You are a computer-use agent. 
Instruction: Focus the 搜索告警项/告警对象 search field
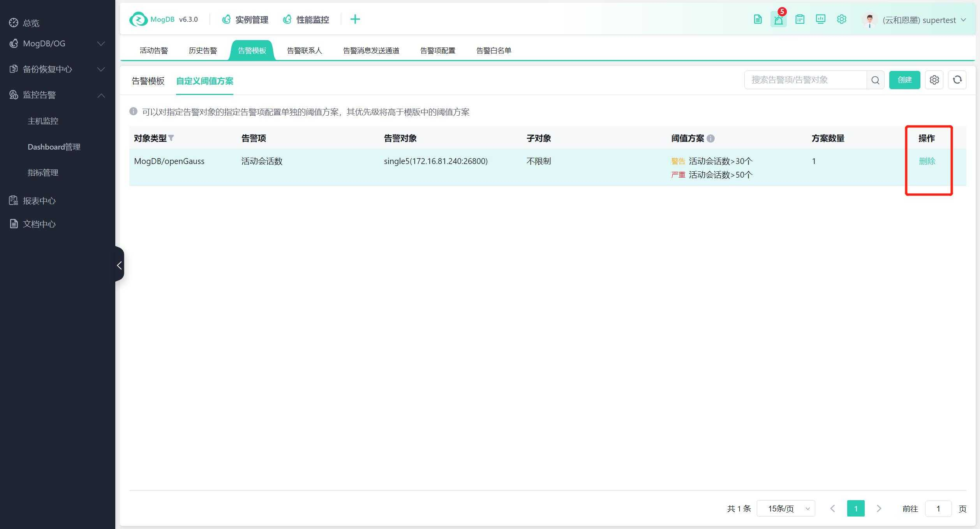pos(806,80)
